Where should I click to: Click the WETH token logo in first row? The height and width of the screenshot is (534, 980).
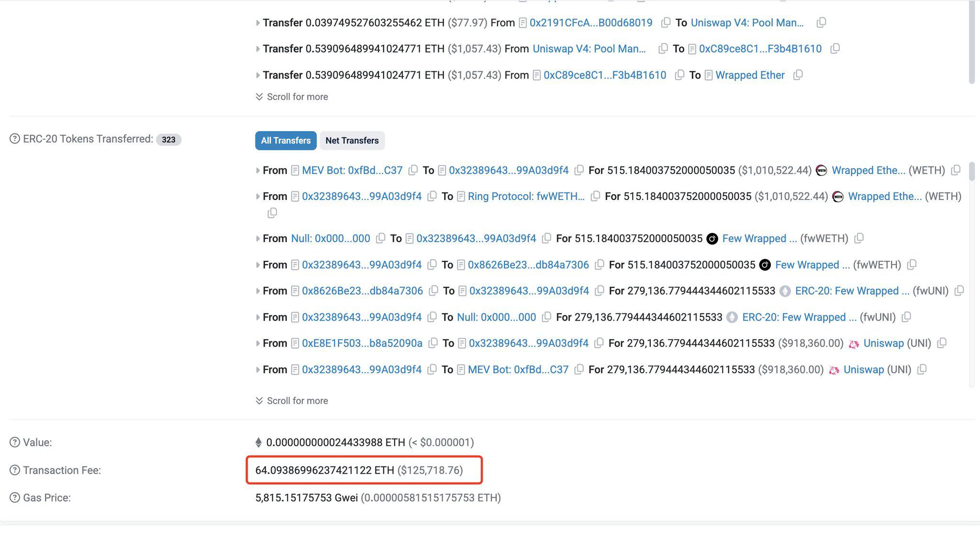click(x=821, y=170)
